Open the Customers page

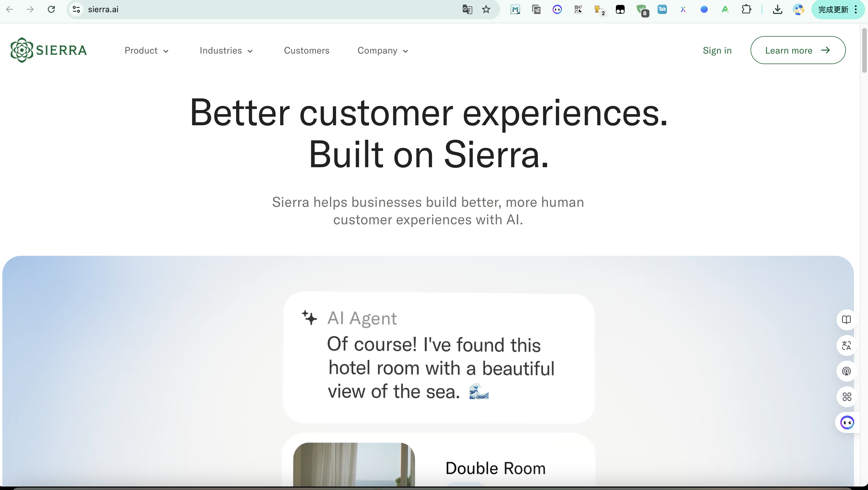(x=307, y=50)
